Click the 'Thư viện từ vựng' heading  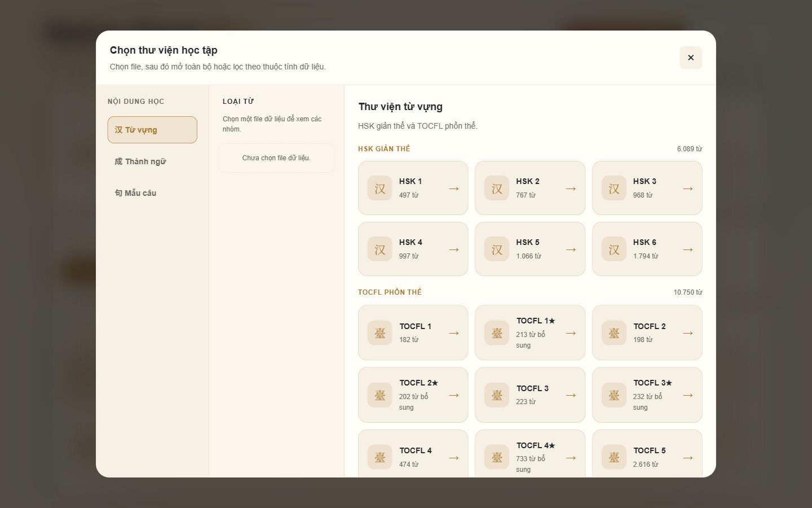click(x=400, y=107)
